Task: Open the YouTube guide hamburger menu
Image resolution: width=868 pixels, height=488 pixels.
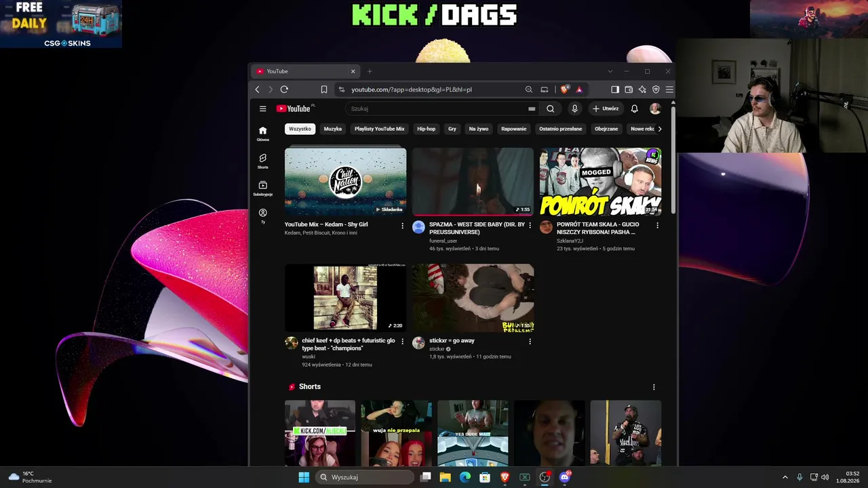Action: pos(262,108)
